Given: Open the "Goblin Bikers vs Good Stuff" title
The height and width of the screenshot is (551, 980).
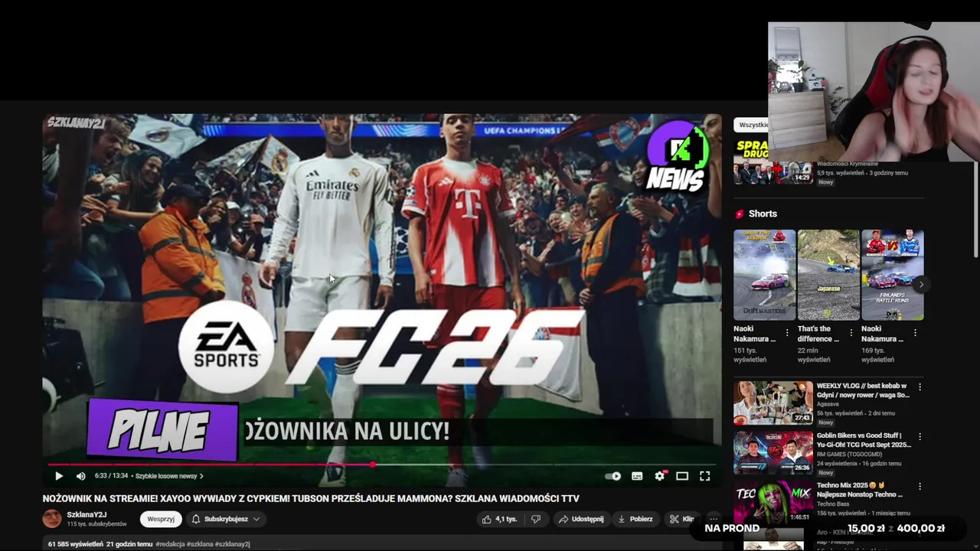Looking at the screenshot, I should 864,440.
